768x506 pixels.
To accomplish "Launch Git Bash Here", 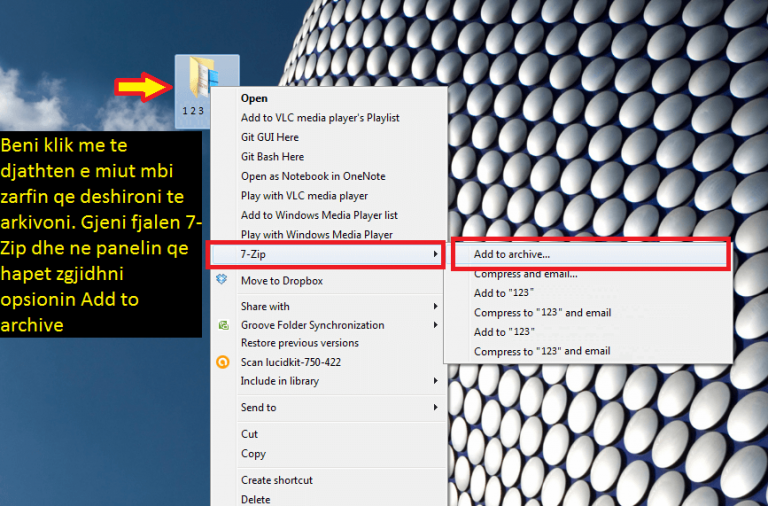I will coord(272,157).
